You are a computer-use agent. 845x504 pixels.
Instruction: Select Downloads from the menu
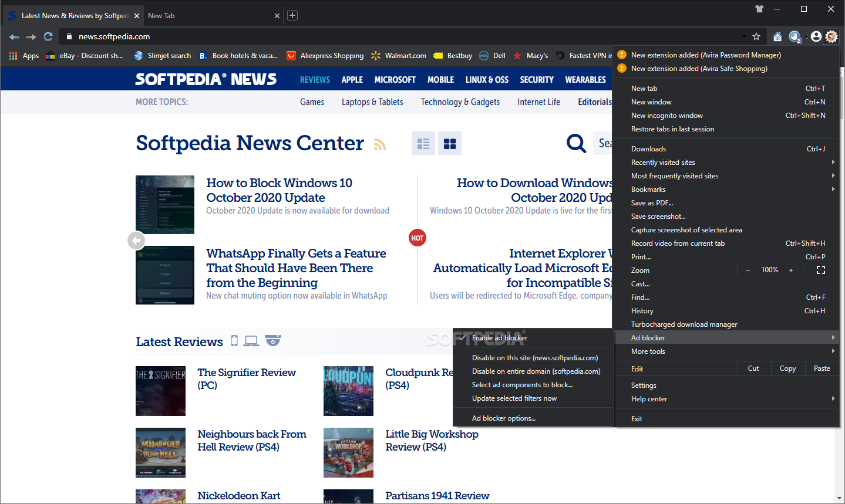tap(726, 149)
